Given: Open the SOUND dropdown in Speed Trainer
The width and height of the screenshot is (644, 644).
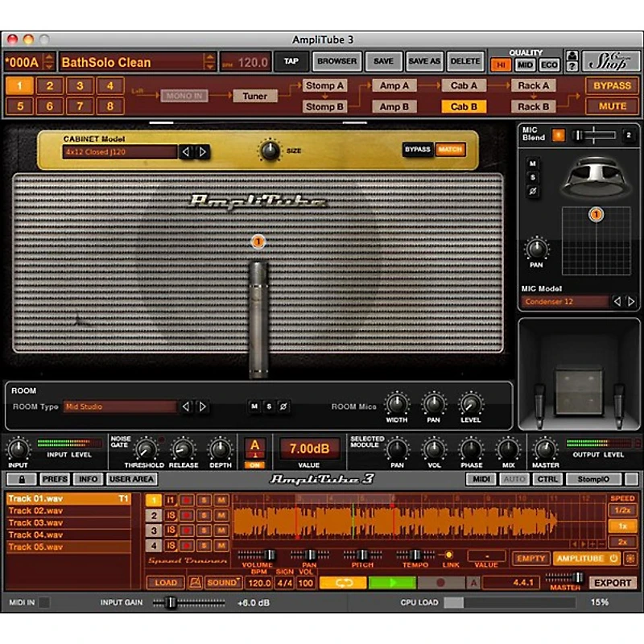Looking at the screenshot, I should 224,582.
